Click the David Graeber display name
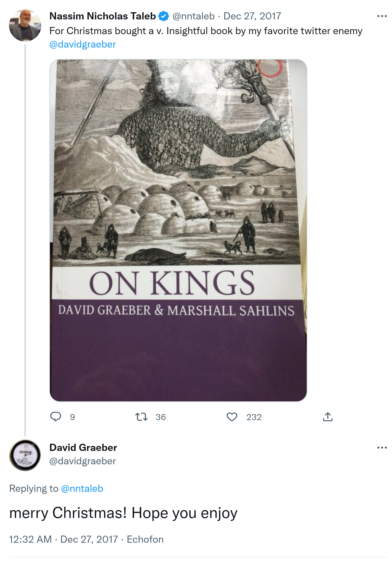The image size is (392, 563). pyautogui.click(x=83, y=448)
